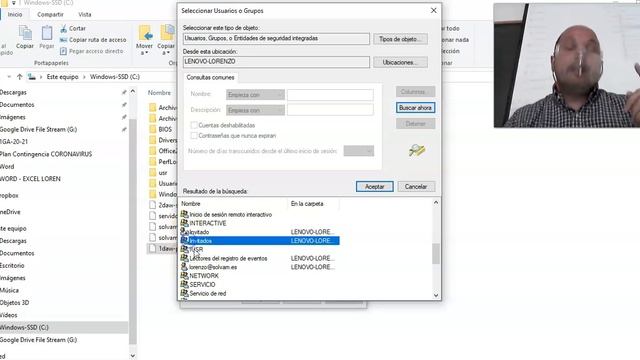
Task: Click the pin icon beside Descargas
Action: 124,93
